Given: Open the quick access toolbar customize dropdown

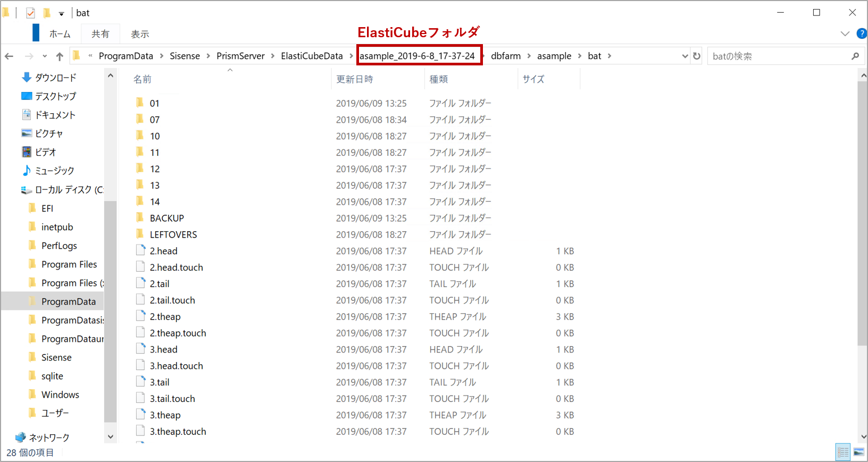Looking at the screenshot, I should [x=61, y=13].
